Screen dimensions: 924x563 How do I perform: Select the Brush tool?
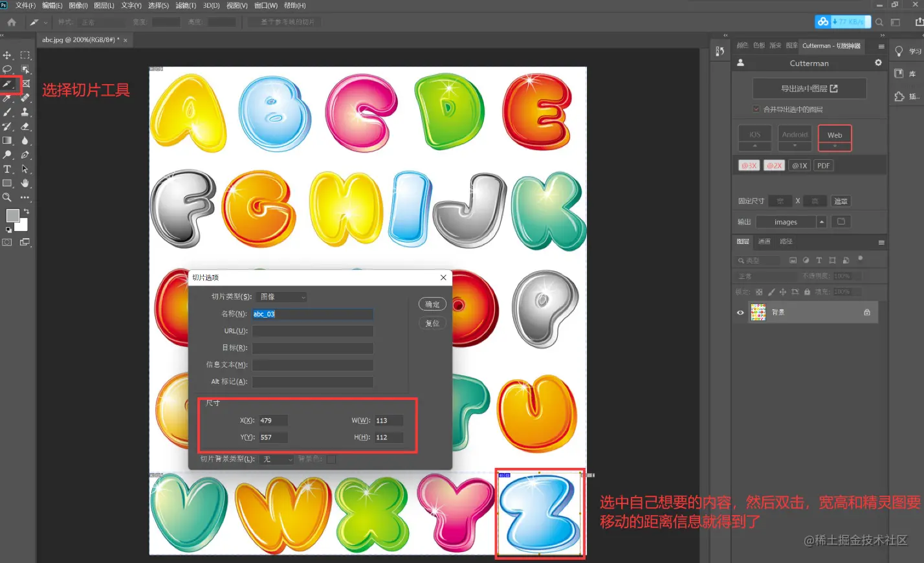click(x=7, y=112)
